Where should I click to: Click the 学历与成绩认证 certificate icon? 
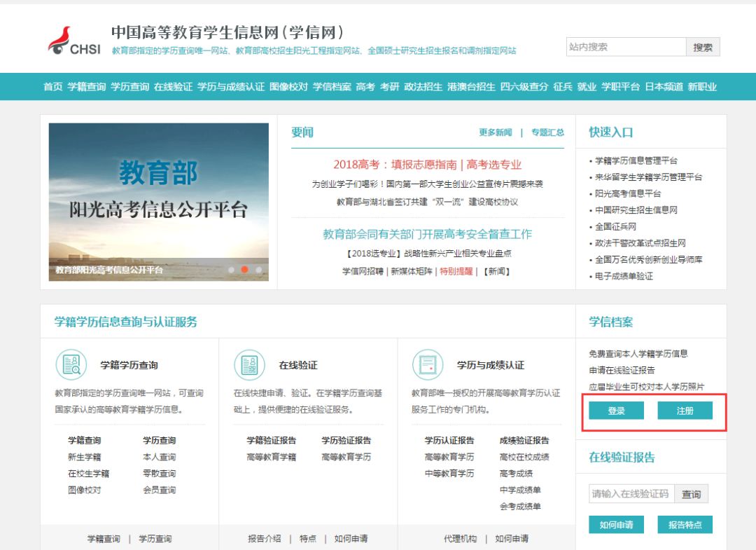pos(427,364)
